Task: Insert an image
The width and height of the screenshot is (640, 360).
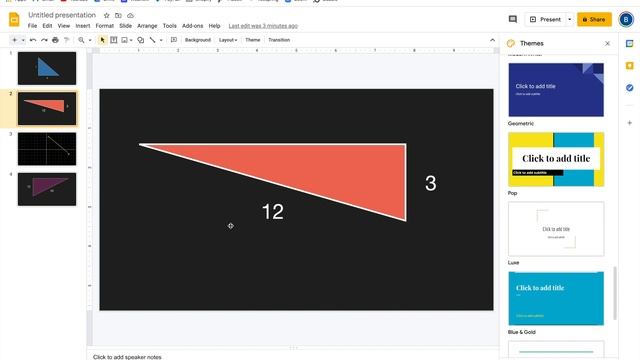Action: [124, 40]
